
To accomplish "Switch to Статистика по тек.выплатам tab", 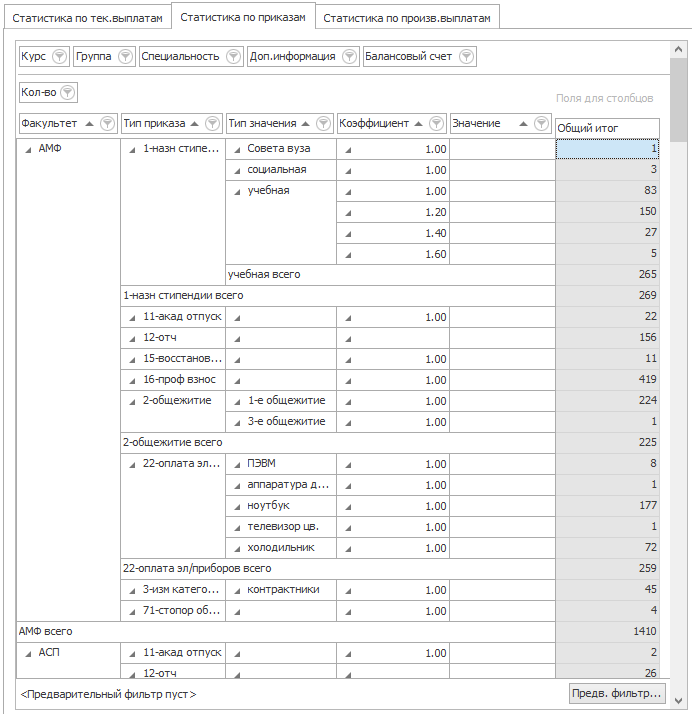I will tap(87, 18).
